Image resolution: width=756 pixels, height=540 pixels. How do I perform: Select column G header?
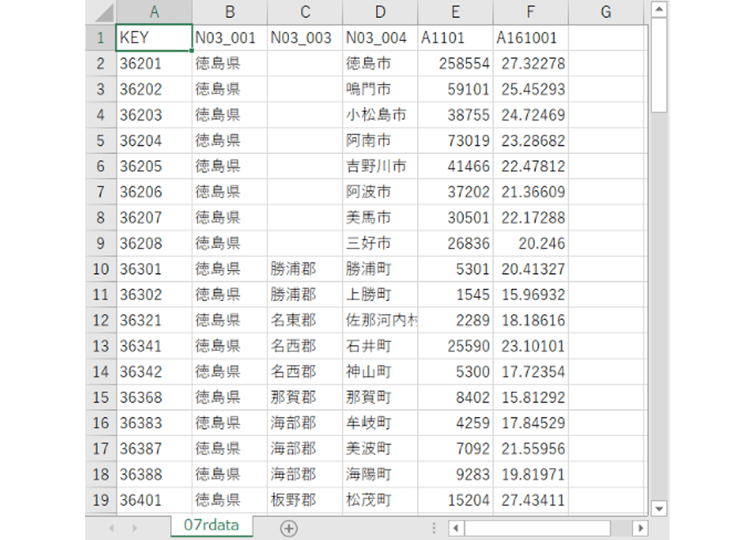(606, 12)
